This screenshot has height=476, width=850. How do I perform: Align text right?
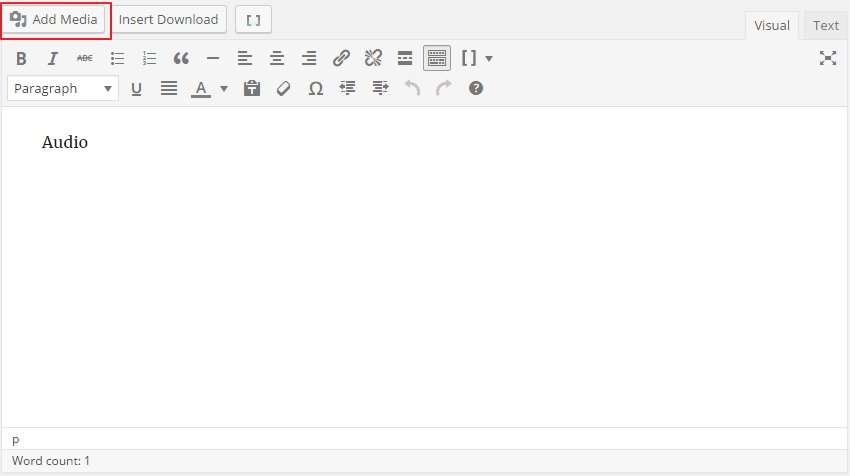309,58
